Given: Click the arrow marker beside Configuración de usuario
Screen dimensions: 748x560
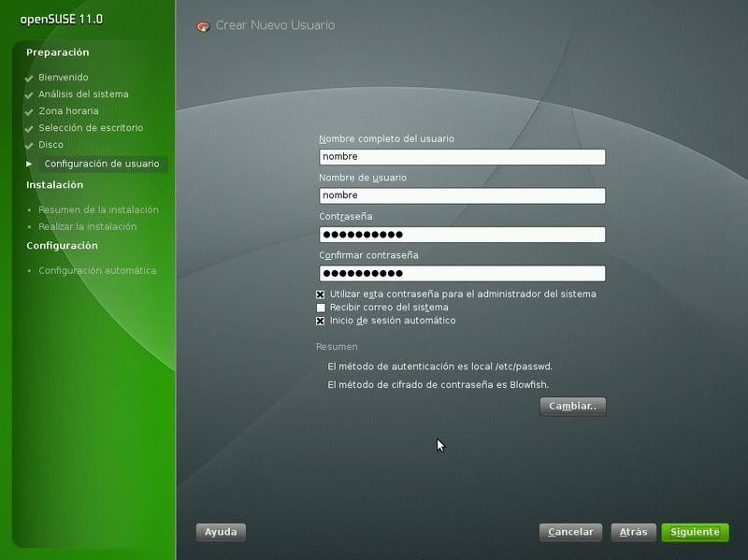Looking at the screenshot, I should point(29,164).
